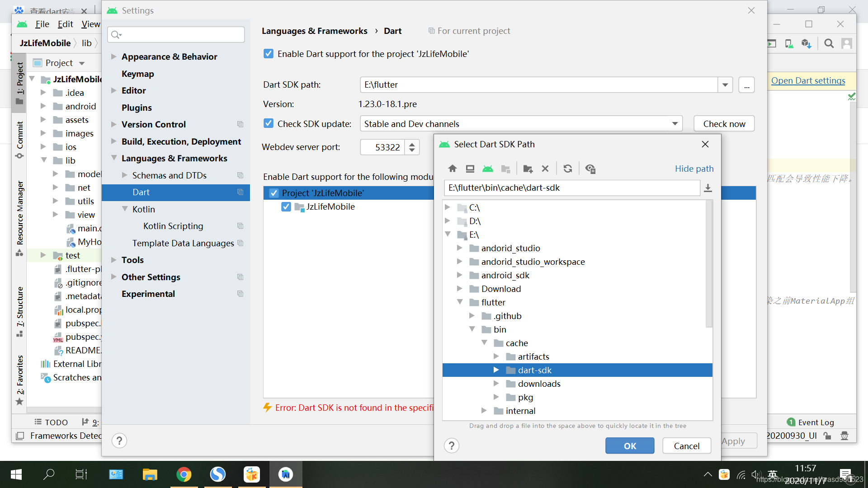
Task: Open the Structure tool window side tab
Action: (19, 311)
